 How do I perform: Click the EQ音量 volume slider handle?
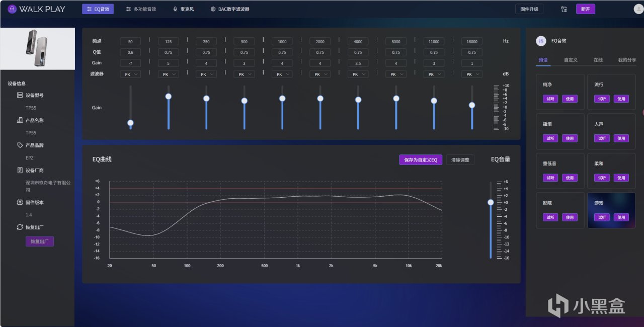(491, 202)
